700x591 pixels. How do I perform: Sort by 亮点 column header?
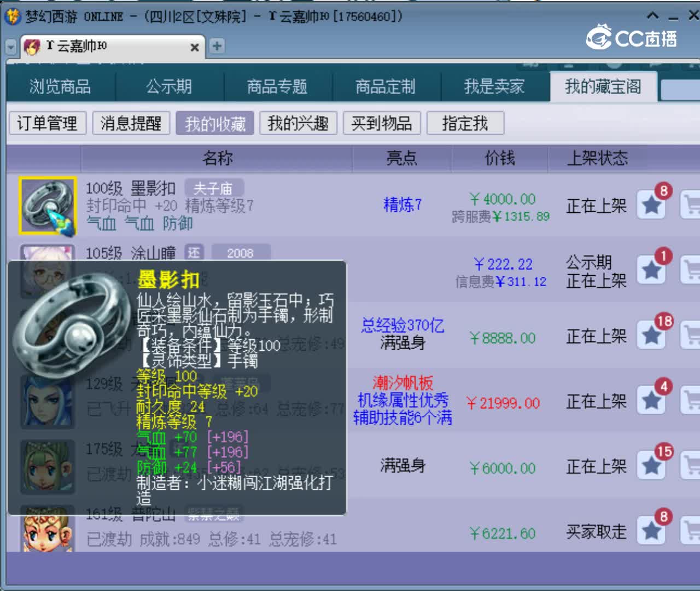[x=402, y=159]
